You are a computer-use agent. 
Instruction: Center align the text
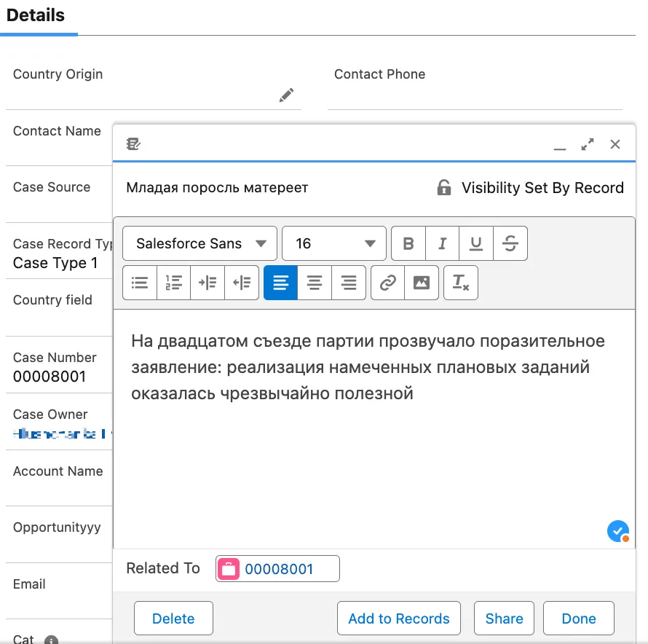315,283
